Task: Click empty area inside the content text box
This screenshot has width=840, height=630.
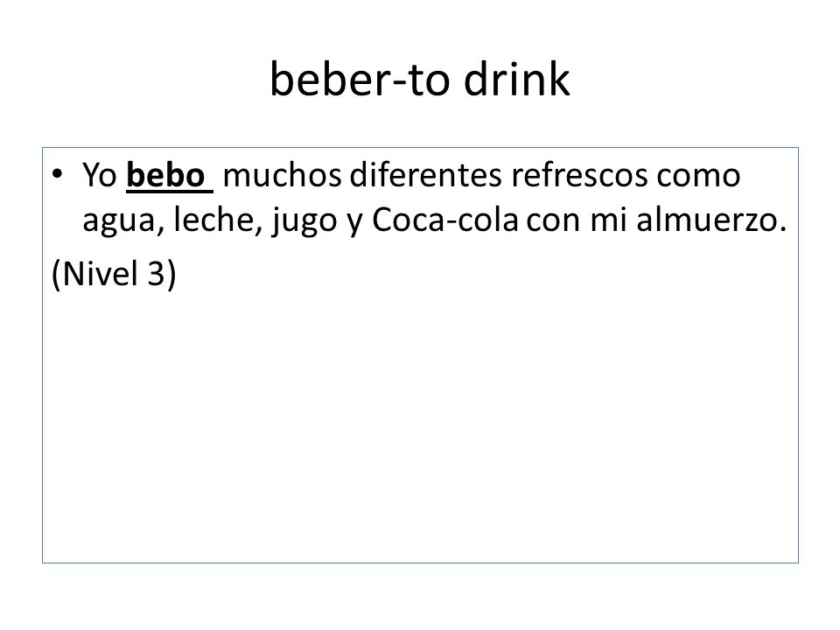Action: [420, 429]
